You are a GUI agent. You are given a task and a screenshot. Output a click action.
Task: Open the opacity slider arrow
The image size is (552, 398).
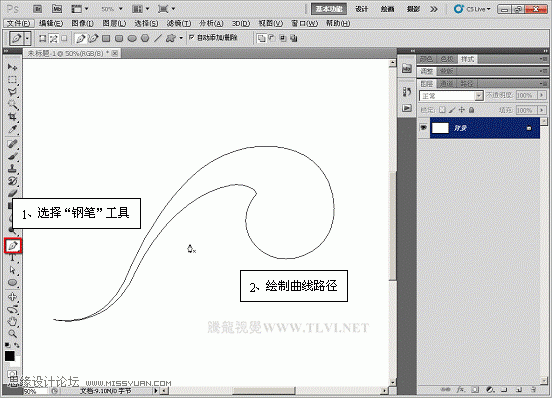[542, 95]
